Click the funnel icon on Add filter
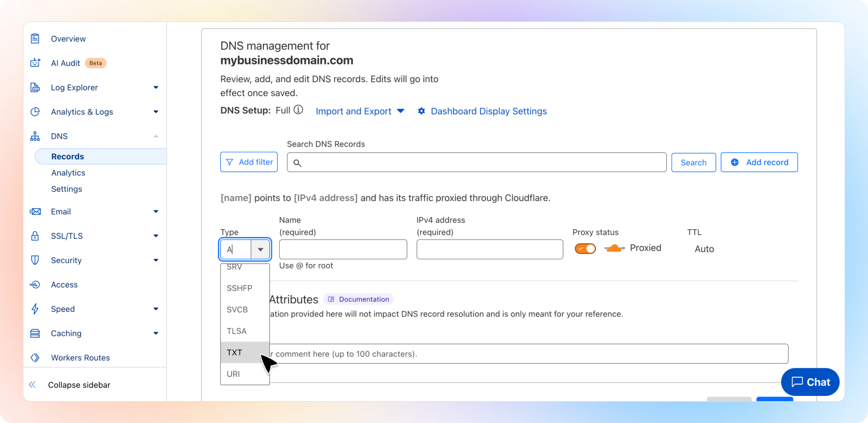 pos(230,162)
